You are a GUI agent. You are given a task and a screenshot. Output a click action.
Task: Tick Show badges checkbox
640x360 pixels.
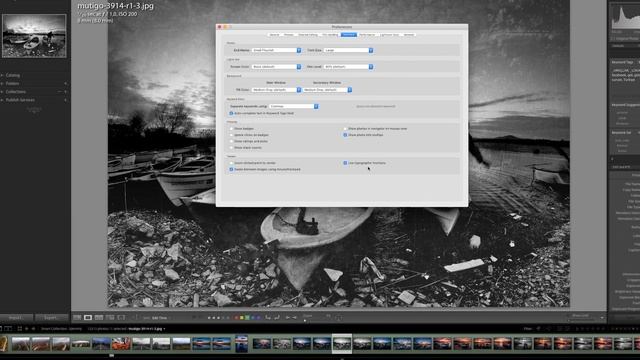(x=231, y=129)
